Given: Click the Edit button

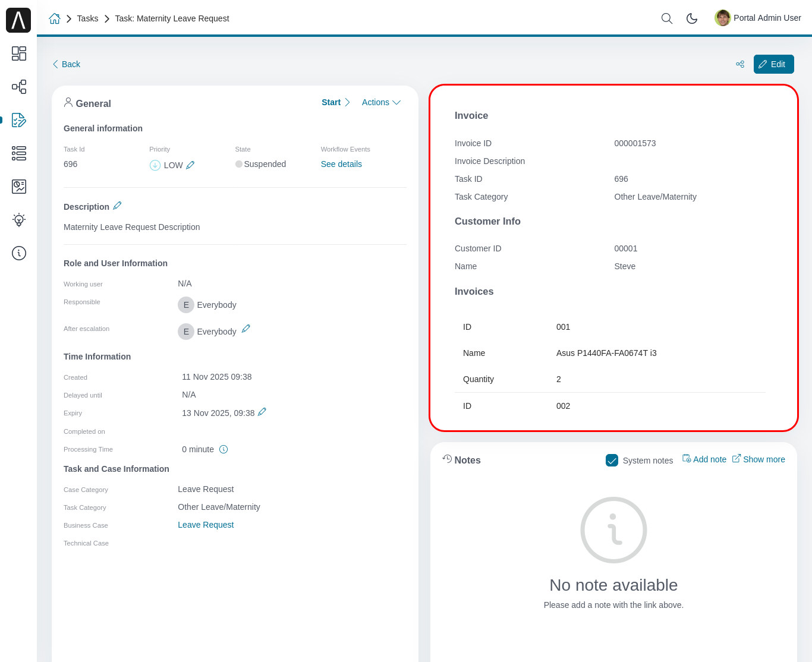Looking at the screenshot, I should pyautogui.click(x=773, y=64).
